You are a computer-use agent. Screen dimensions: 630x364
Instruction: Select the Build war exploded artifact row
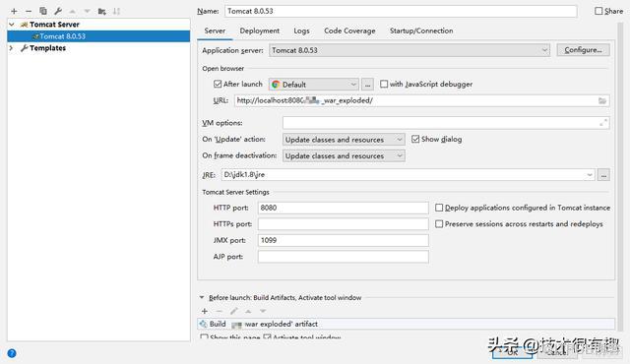407,324
